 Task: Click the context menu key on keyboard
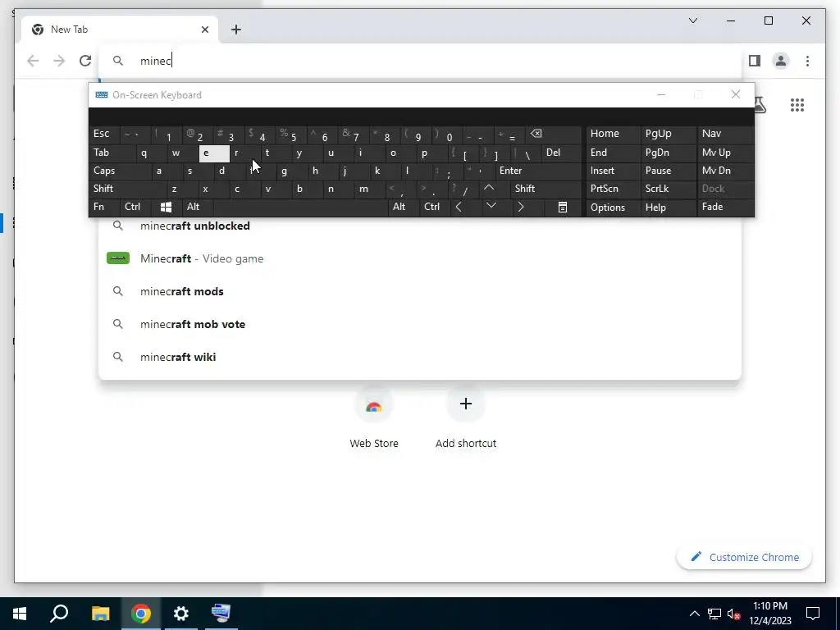(563, 207)
